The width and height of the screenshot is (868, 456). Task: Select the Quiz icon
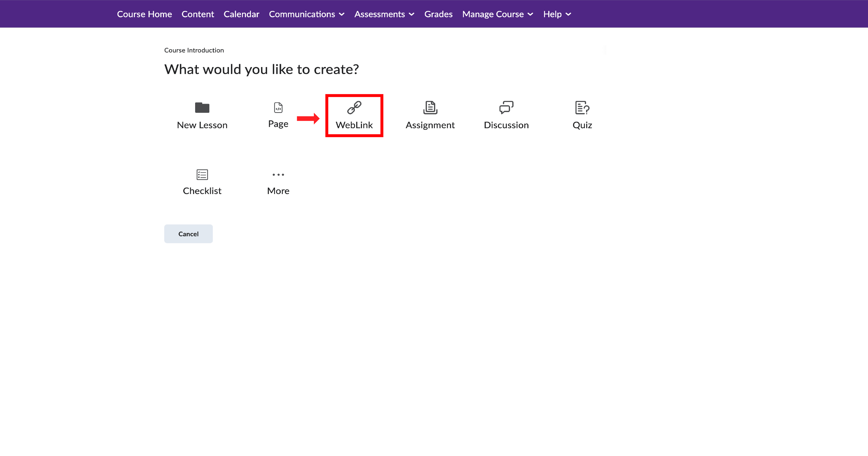point(582,107)
